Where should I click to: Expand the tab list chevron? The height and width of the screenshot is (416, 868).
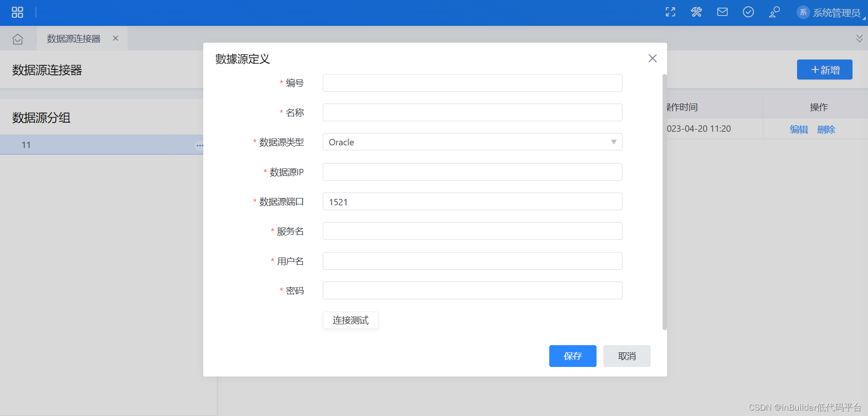[859, 38]
